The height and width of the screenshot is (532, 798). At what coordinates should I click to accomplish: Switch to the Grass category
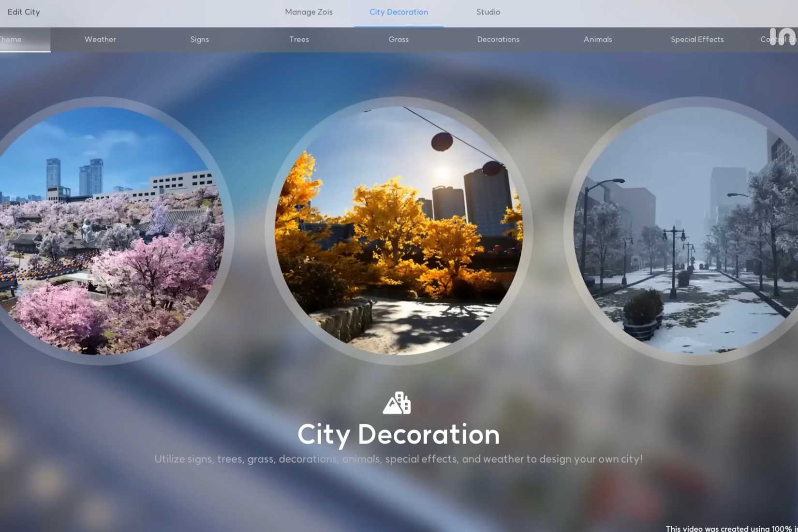[x=399, y=40]
